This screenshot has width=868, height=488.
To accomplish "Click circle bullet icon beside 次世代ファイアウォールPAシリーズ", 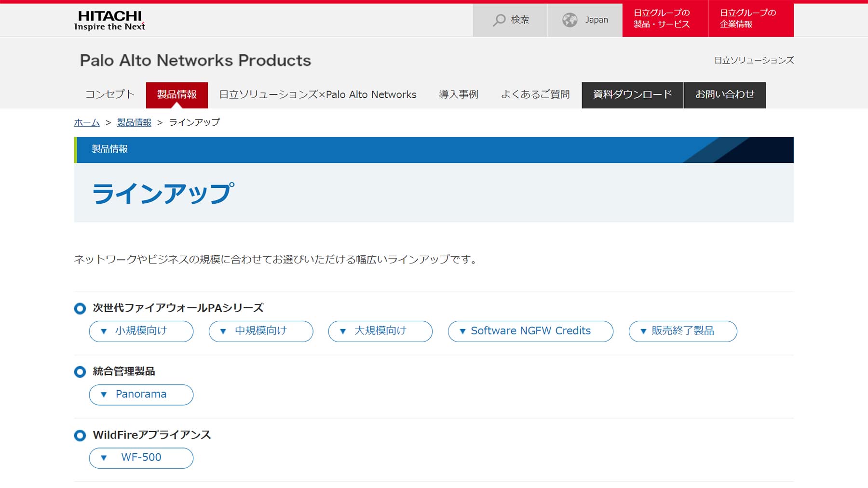I will [80, 308].
